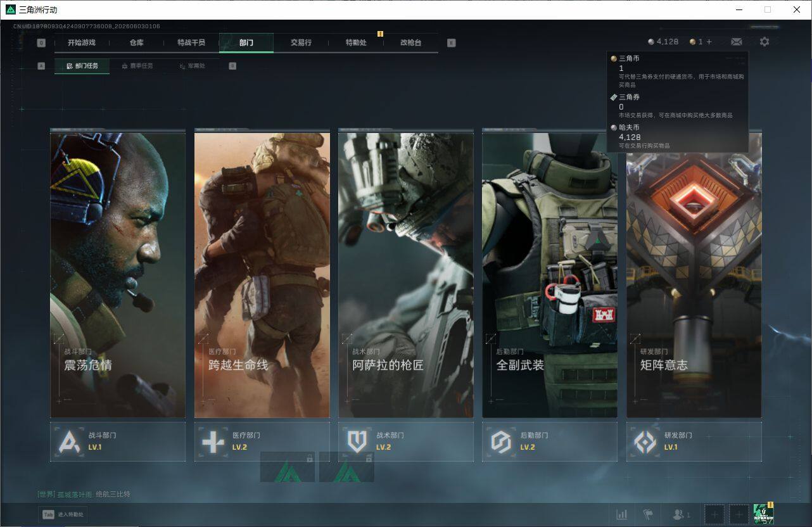This screenshot has height=527, width=812.
Task: Go to the 特勤处 tab
Action: tap(356, 42)
